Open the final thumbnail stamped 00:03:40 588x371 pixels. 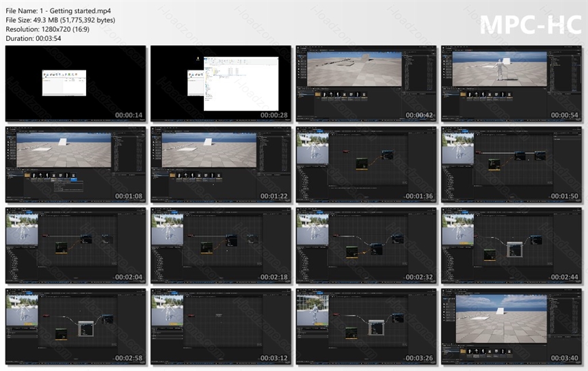click(x=511, y=327)
